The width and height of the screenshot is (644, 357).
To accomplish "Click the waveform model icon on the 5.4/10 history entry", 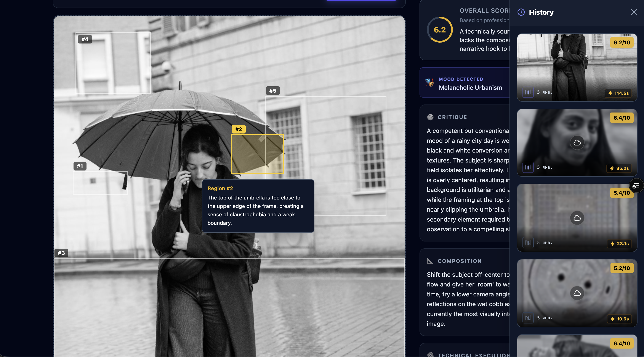I will coord(528,242).
